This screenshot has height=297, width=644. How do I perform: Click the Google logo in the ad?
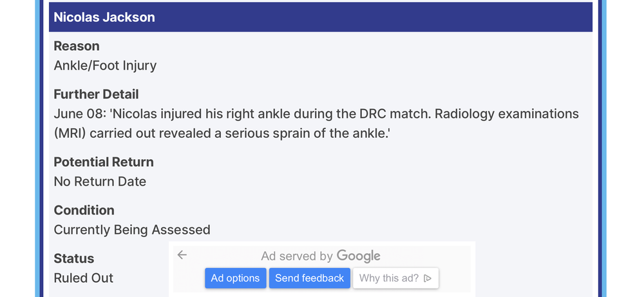[x=358, y=256]
